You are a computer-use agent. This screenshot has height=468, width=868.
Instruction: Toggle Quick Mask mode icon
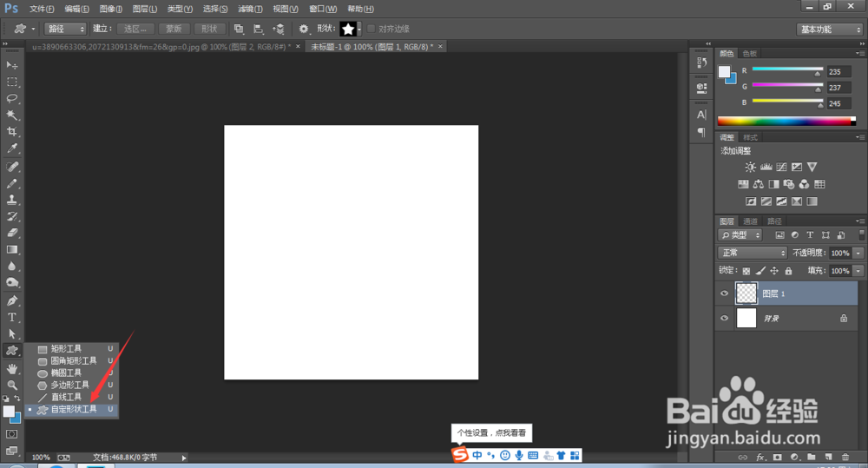coord(11,434)
